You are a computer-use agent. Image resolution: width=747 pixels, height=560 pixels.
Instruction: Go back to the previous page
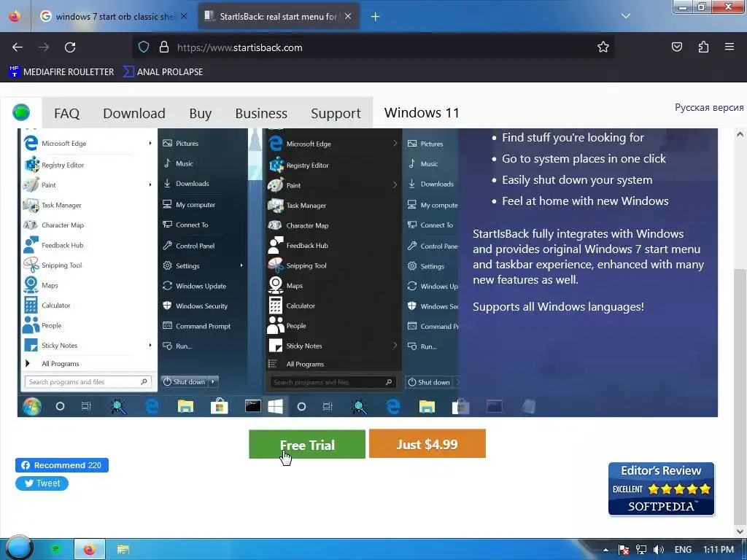pos(18,47)
